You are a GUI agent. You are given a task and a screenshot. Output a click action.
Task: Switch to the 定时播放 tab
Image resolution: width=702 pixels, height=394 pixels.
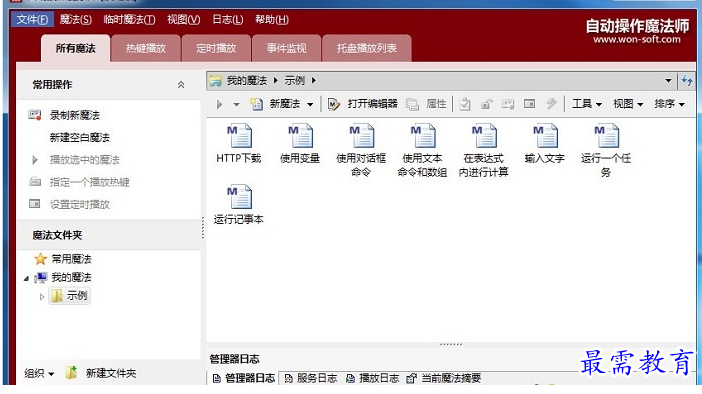216,48
